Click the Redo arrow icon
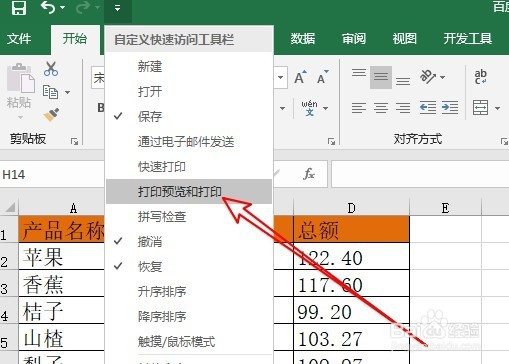Viewport: 509px width, 364px height. (82, 7)
